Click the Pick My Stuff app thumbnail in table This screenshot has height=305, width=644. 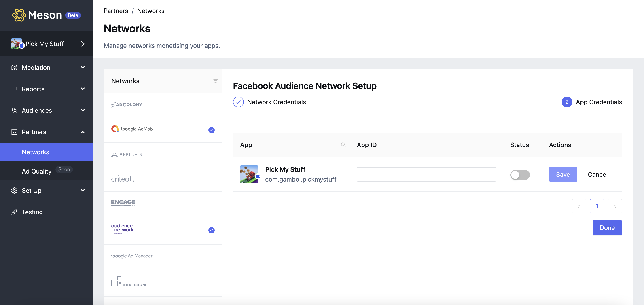[x=249, y=174]
